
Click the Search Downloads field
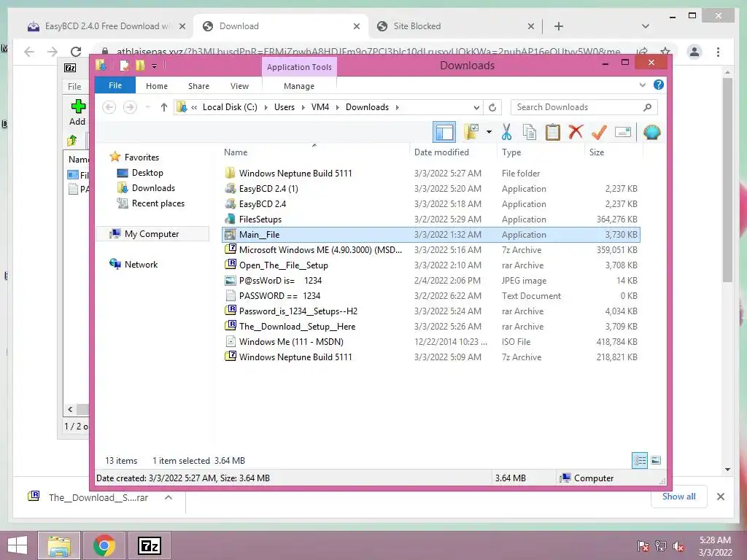(584, 107)
